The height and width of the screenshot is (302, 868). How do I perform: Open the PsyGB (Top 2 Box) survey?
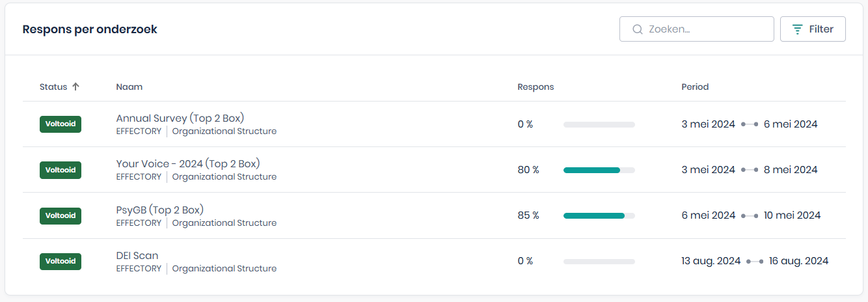tap(160, 210)
